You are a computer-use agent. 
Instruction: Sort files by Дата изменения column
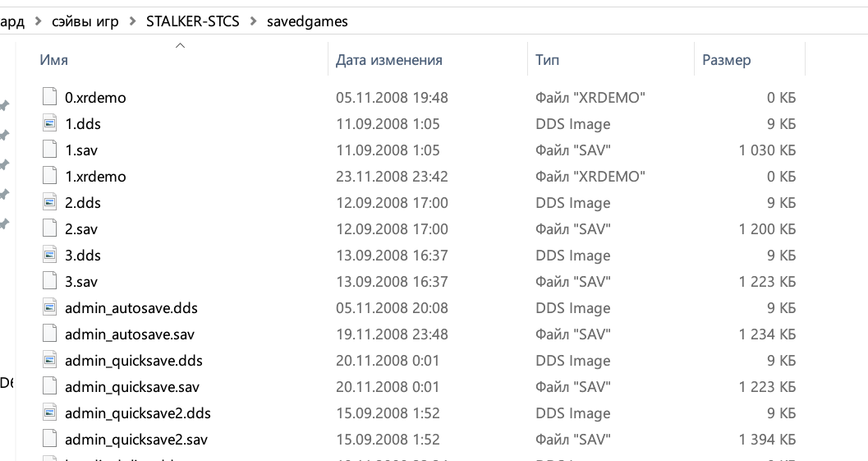388,60
